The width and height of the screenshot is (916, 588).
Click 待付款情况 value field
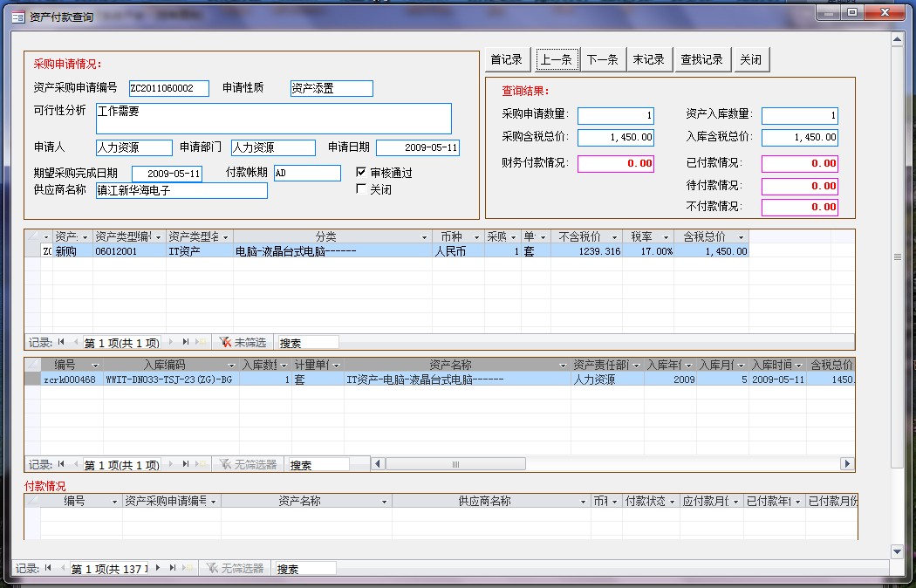click(800, 187)
